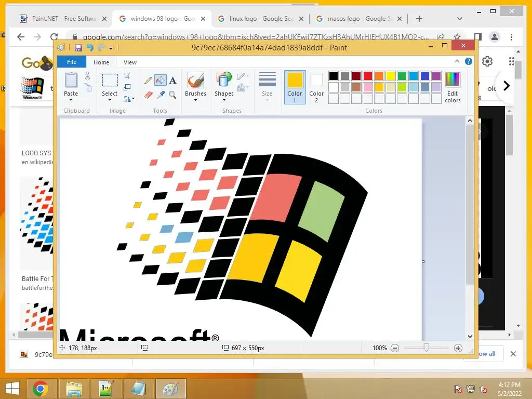Image resolution: width=532 pixels, height=399 pixels.
Task: Click Paint vertical scrollbar up arrow
Action: [470, 121]
